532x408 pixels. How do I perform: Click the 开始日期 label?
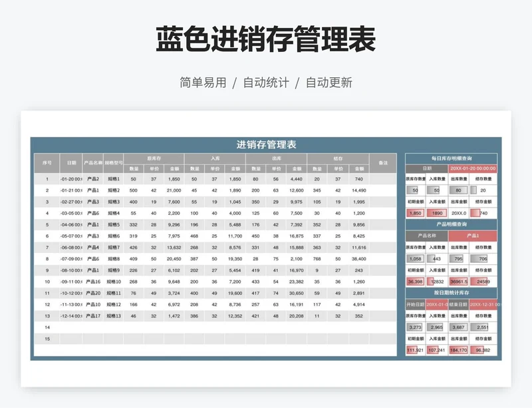point(415,305)
